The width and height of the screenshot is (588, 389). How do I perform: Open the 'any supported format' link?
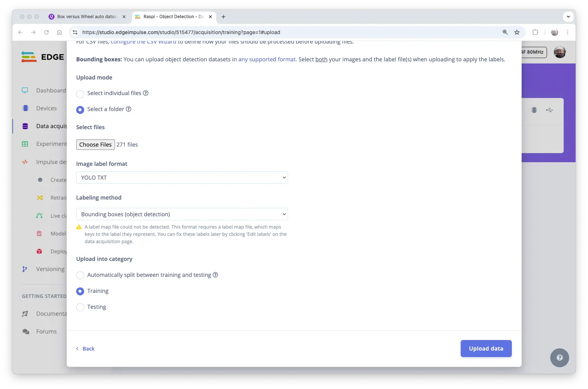coord(267,59)
